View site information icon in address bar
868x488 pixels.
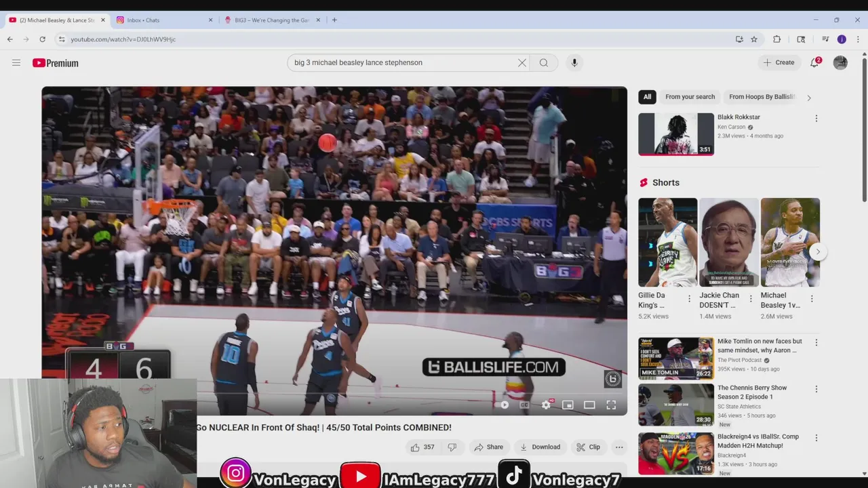(x=62, y=39)
